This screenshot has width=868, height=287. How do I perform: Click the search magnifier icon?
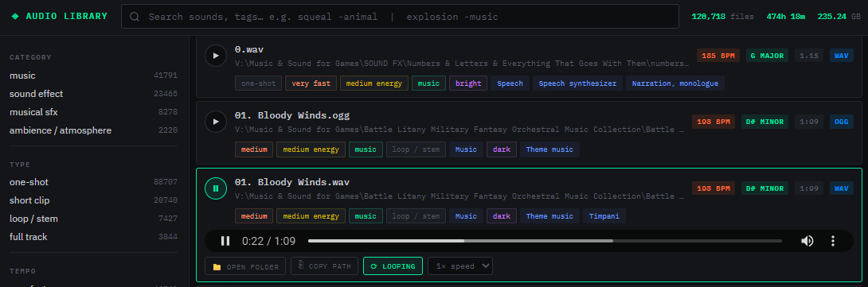(x=135, y=17)
